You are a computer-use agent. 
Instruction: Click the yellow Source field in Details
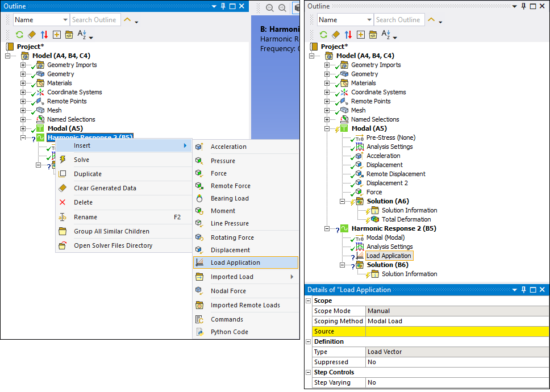click(457, 331)
